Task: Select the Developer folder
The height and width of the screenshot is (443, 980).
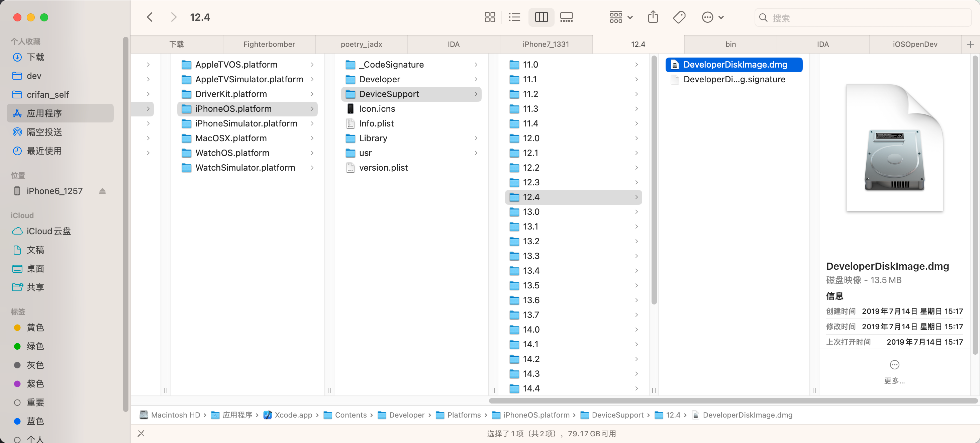Action: pos(411,80)
